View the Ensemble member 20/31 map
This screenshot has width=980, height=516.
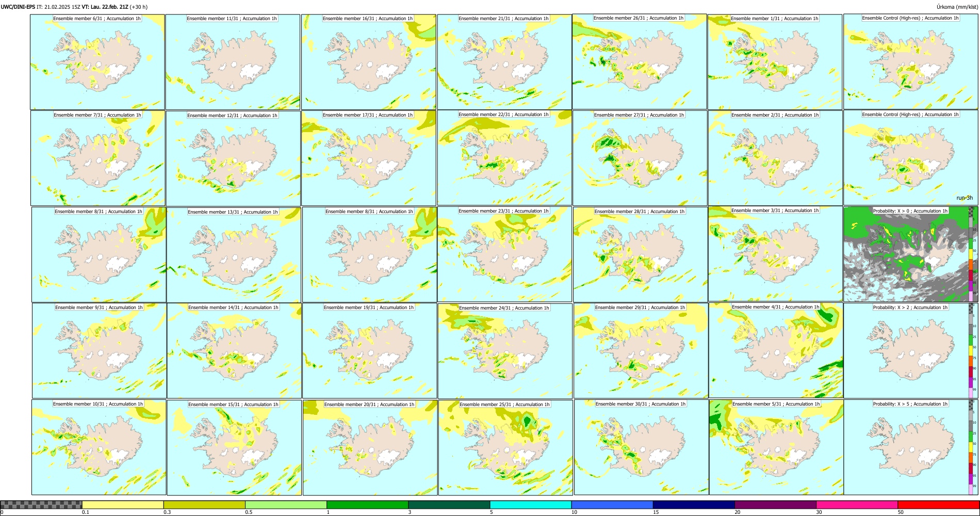coord(370,448)
